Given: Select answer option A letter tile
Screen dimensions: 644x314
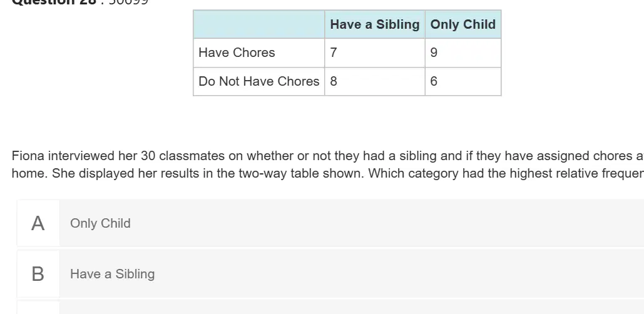Looking at the screenshot, I should coord(38,223).
